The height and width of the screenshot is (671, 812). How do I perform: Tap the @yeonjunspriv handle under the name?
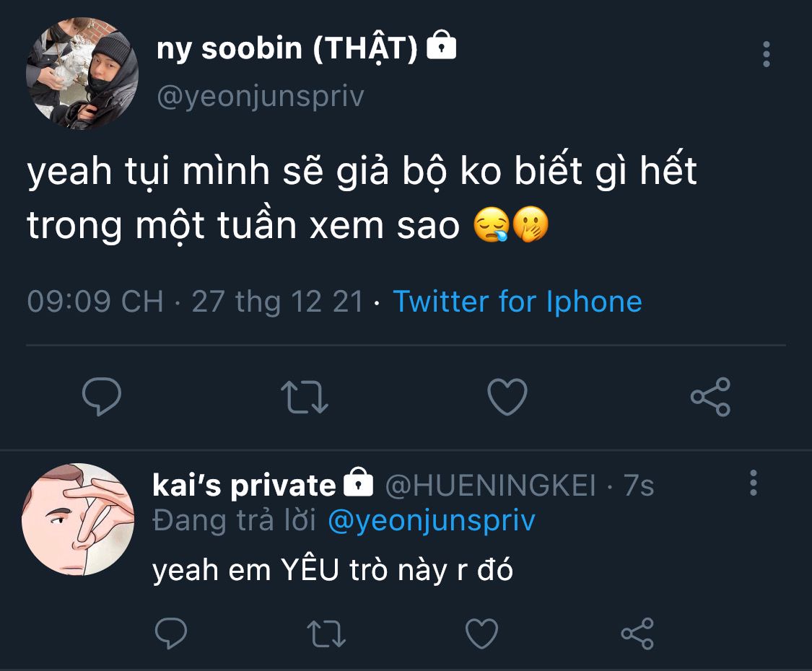click(x=261, y=96)
